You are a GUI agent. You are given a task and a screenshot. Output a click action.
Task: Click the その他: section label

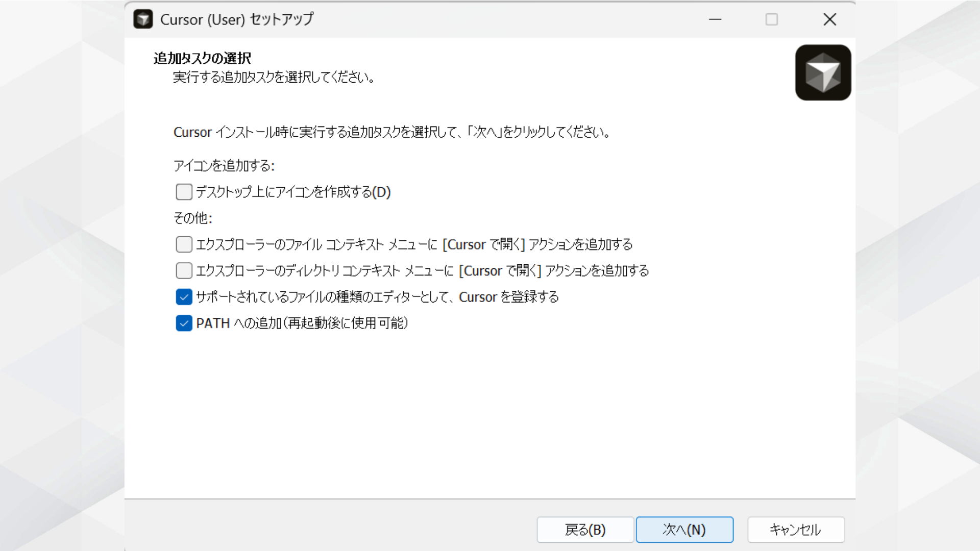[193, 218]
